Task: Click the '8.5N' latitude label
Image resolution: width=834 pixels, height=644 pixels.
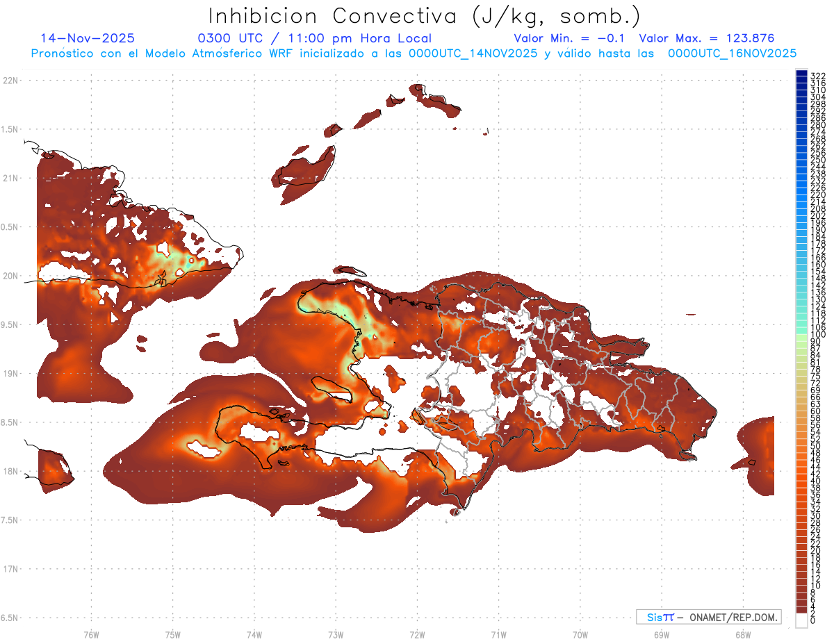Action: (10, 422)
